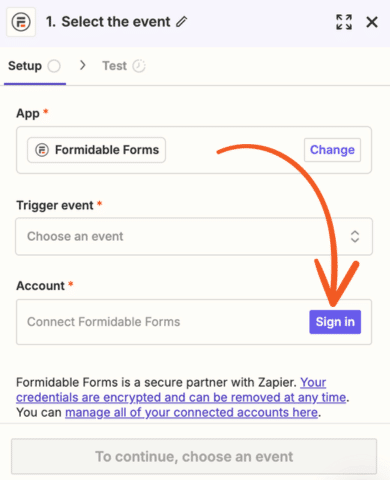Viewport: 390px width, 480px height.
Task: Edit step title with the pencil icon
Action: pyautogui.click(x=182, y=22)
